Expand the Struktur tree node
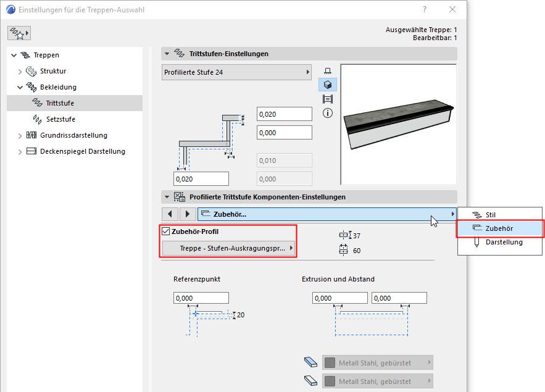Viewport: 545px width, 392px height. tap(20, 72)
